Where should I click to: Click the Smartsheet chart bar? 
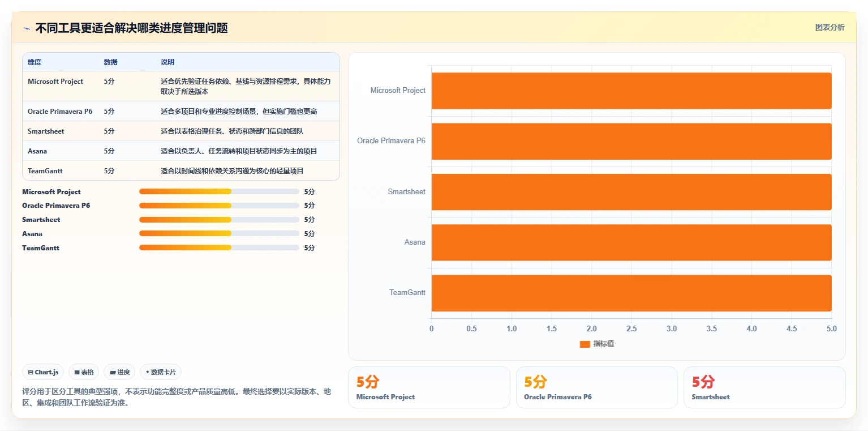tap(631, 192)
